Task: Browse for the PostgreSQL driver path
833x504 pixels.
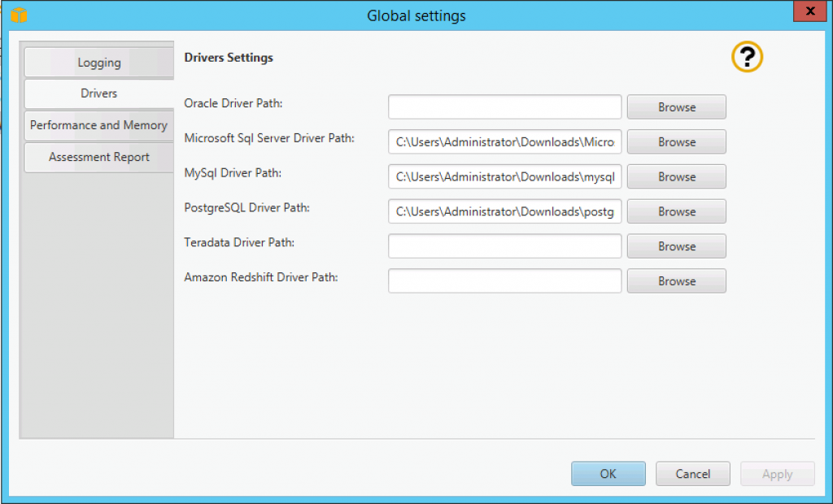Action: (x=676, y=211)
